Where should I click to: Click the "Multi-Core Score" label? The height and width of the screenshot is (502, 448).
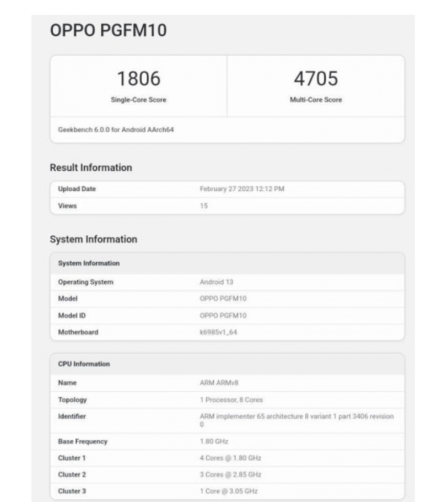tap(316, 100)
